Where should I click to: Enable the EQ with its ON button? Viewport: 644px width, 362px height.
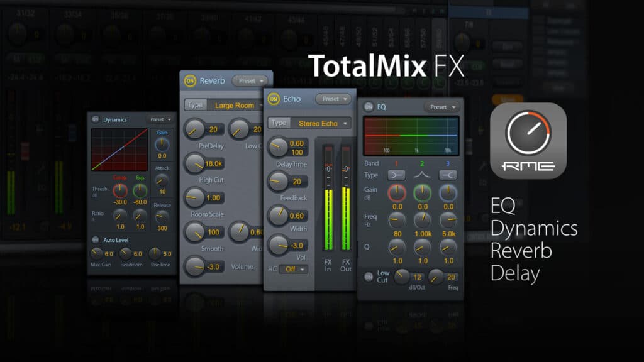(x=369, y=107)
